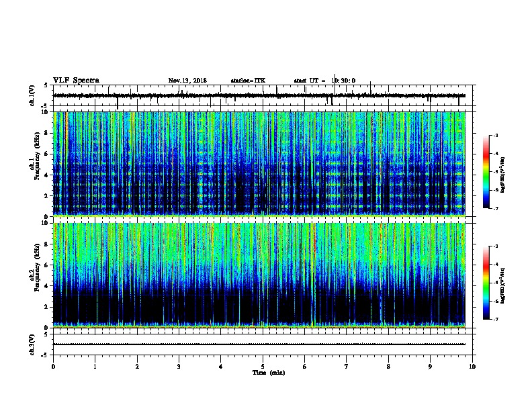Click the ch.1 voltage waveform panel
The height and width of the screenshot is (411, 532).
(x=264, y=95)
